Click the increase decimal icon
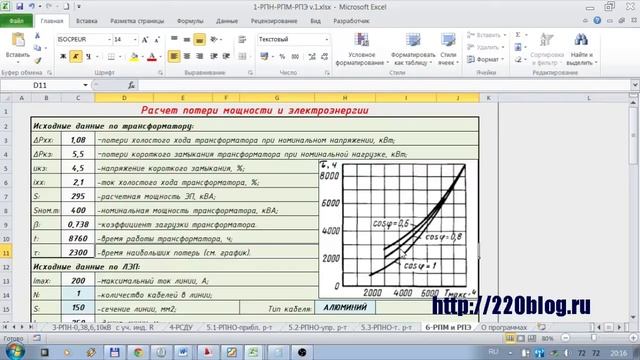Image resolution: width=640 pixels, height=360 pixels. click(312, 56)
